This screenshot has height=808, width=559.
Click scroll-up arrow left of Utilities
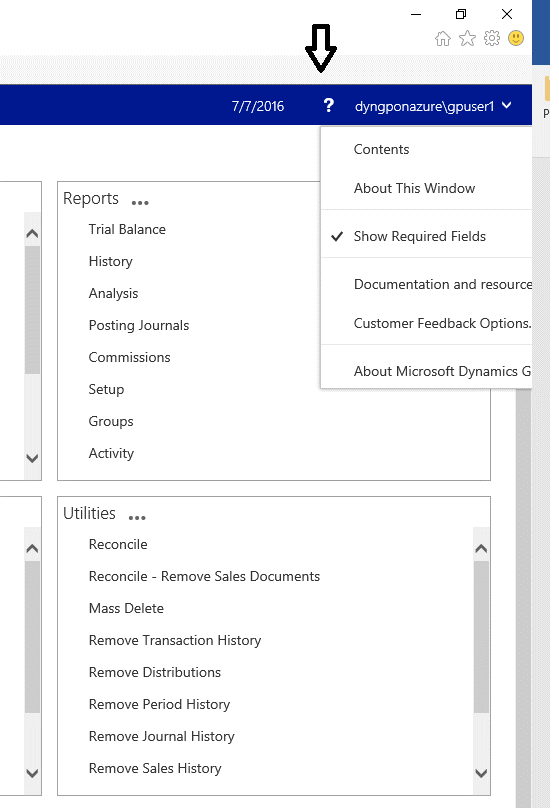coord(32,548)
